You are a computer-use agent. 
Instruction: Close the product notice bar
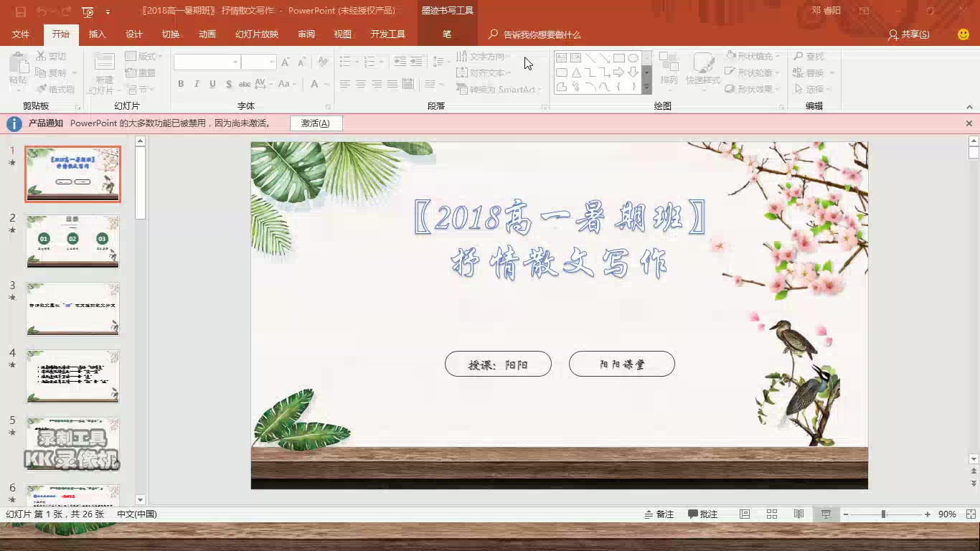(x=969, y=123)
